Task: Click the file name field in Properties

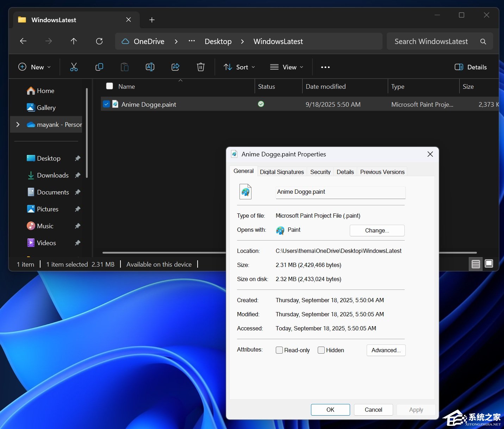Action: coord(340,192)
